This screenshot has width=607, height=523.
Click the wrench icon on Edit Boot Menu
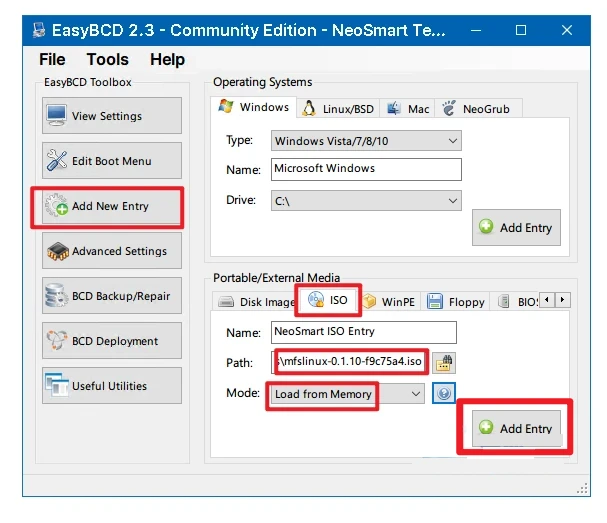tap(57, 160)
